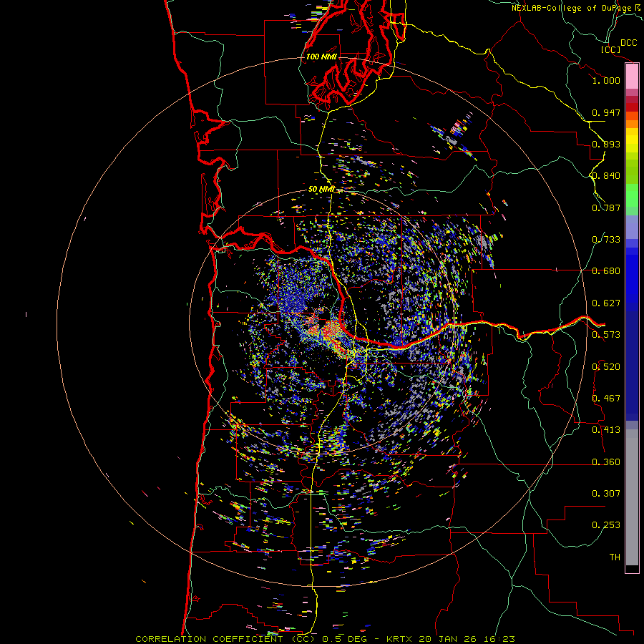Click the NEXLAB-College of DuPage watermark text
The image size is (644, 644).
pos(572,8)
